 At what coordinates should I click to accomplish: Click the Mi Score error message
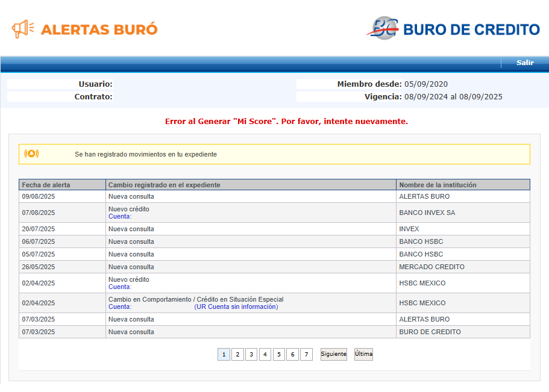pyautogui.click(x=286, y=122)
